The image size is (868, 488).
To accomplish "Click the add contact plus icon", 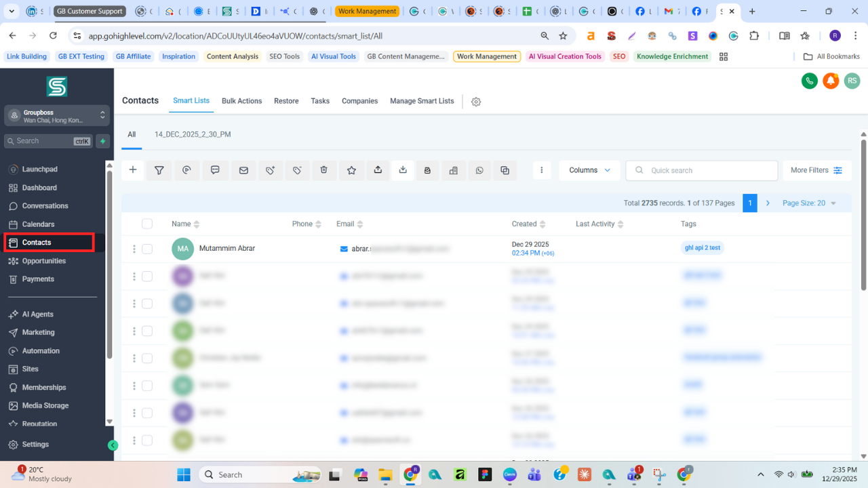I will pos(133,170).
